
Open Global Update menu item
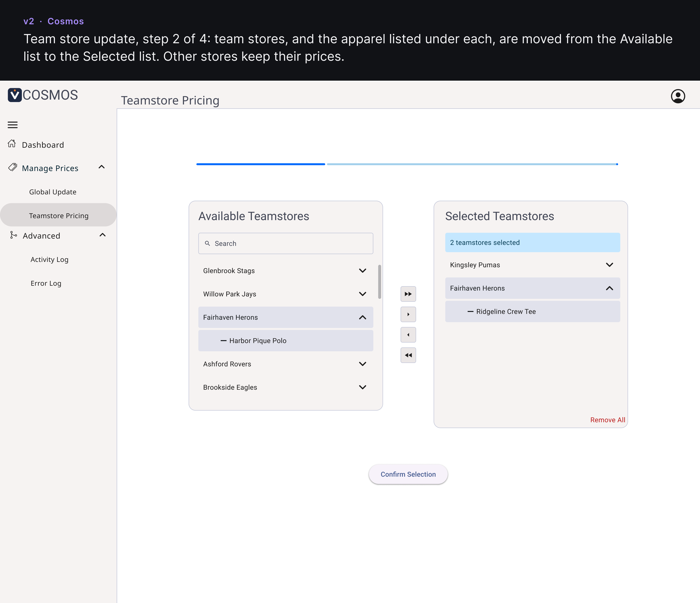tap(53, 192)
